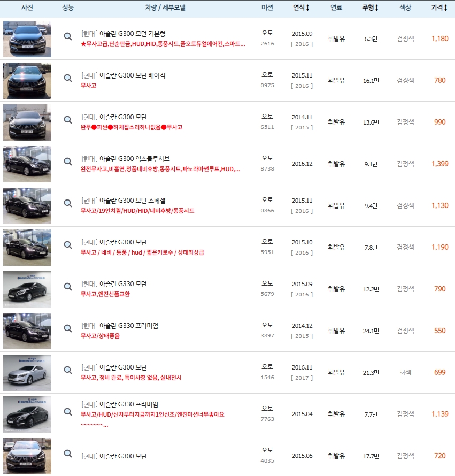Open inspection magnifier for G330 모던 row

click(68, 287)
